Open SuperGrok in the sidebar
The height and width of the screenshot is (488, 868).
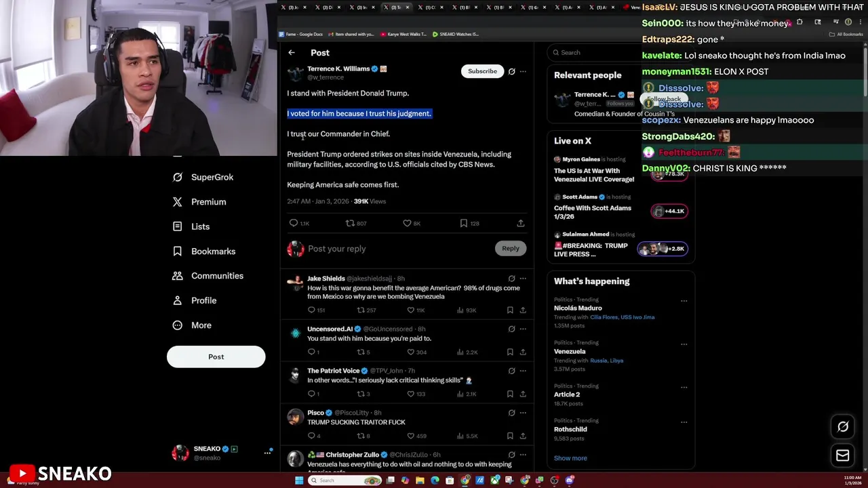coord(203,177)
